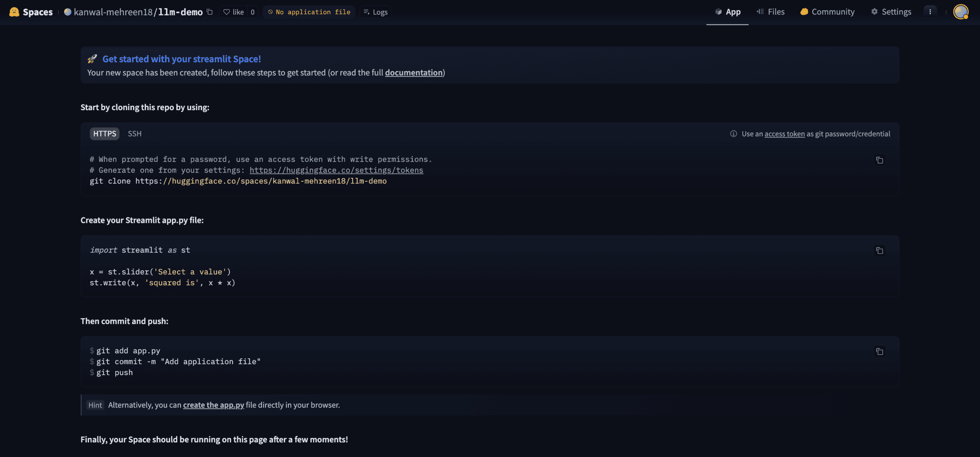Open the space Settings tab

(891, 12)
